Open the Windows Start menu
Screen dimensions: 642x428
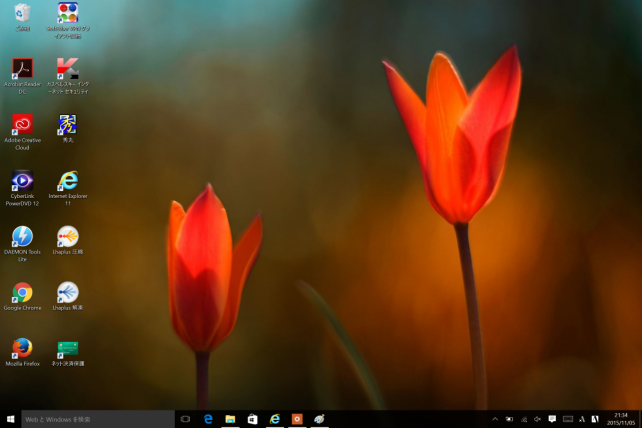[11, 419]
